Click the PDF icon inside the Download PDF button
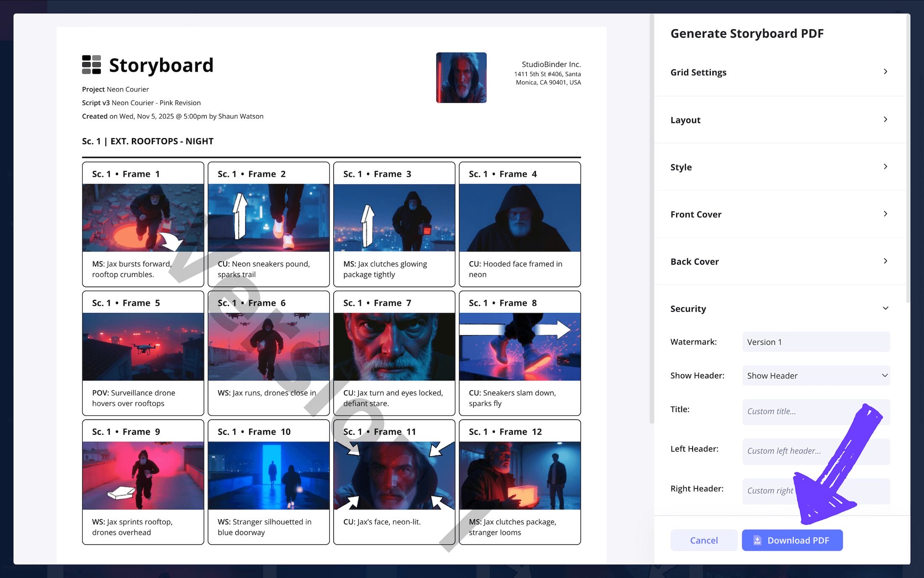 (x=757, y=540)
